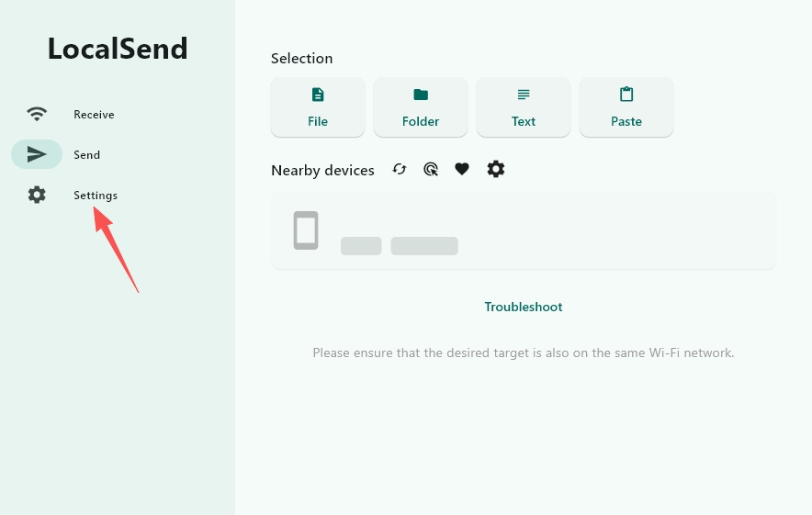Click the same Wi-Fi network hint text
The width and height of the screenshot is (812, 515).
pos(523,353)
